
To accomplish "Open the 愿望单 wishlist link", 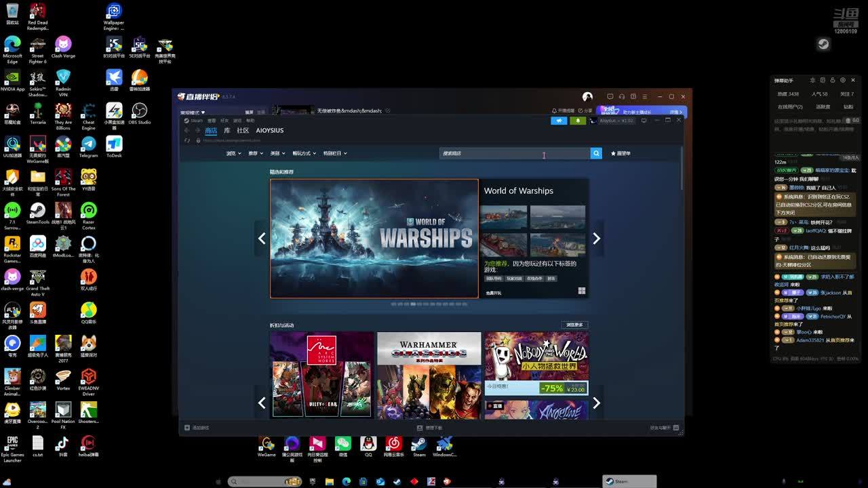I will pyautogui.click(x=620, y=153).
